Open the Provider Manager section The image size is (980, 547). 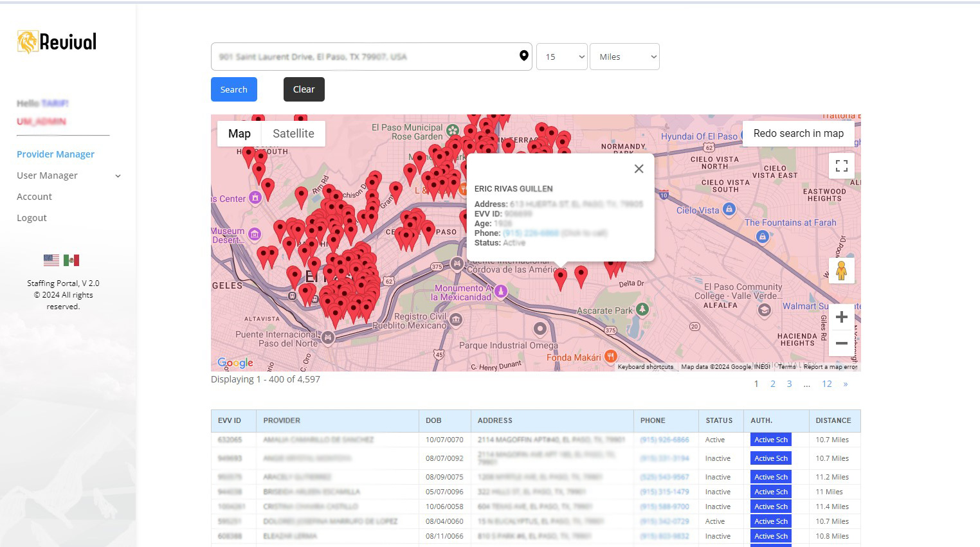coord(55,154)
